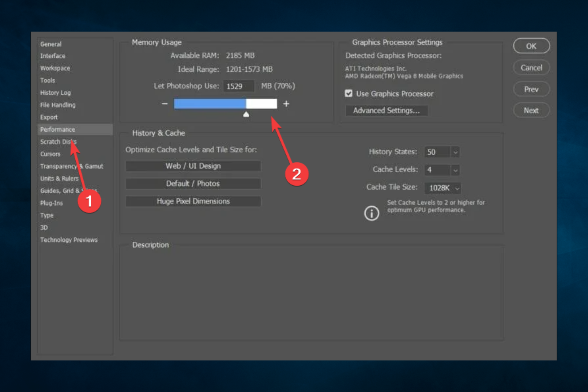The height and width of the screenshot is (392, 588).
Task: Click the History States value field
Action: click(438, 152)
